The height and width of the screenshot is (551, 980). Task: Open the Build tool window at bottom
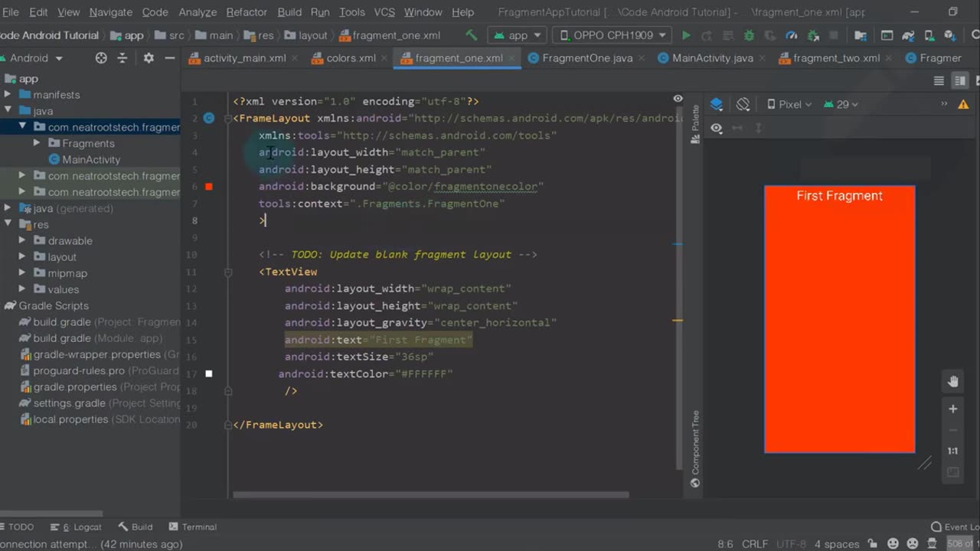coord(136,527)
